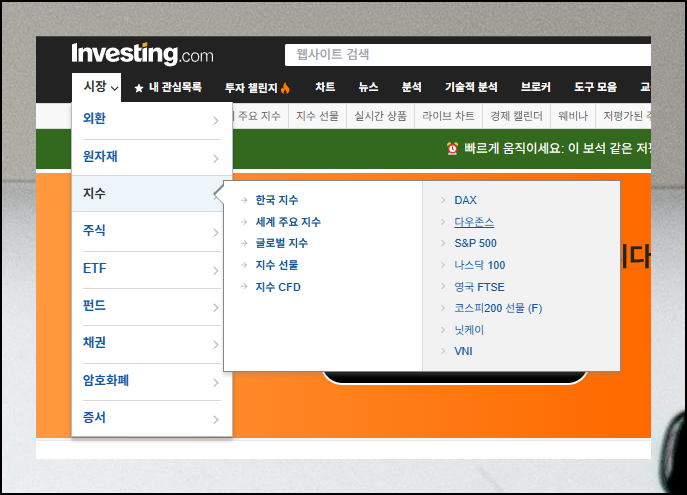Open the 도구 모음 menu item
The image size is (687, 495).
pos(595,87)
